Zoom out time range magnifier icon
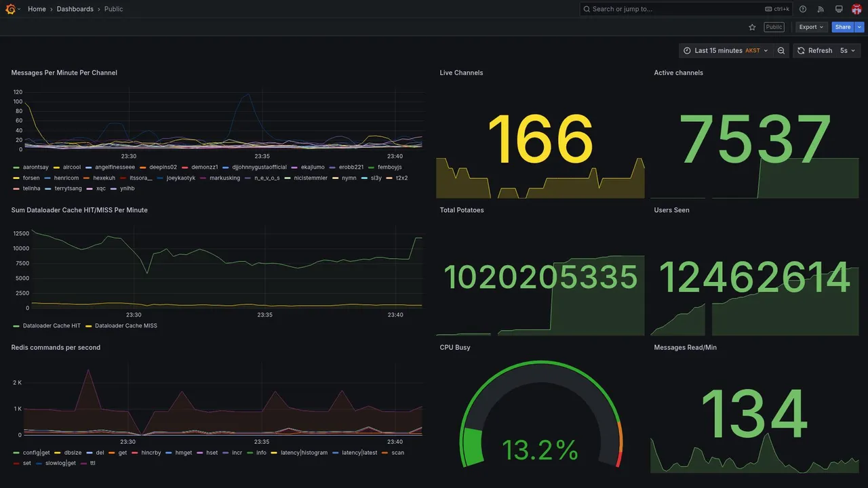The image size is (868, 488). [x=781, y=51]
